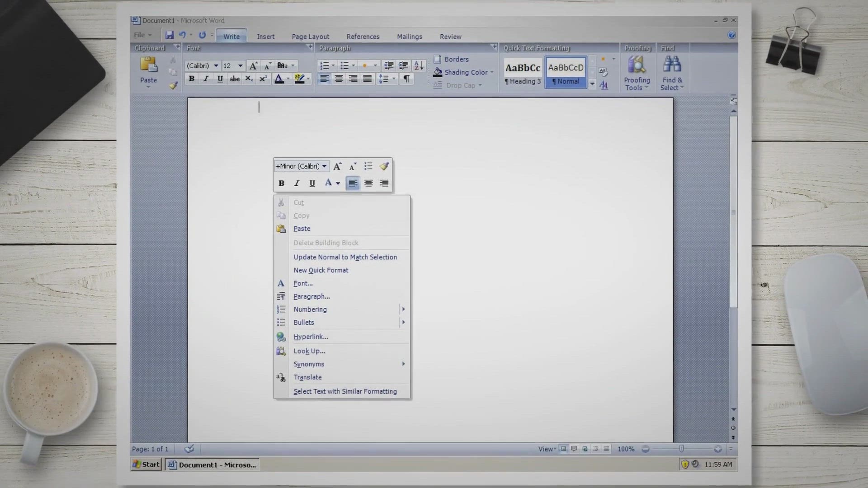Viewport: 868px width, 488px height.
Task: Open the Change Case Aa dropdown
Action: click(286, 66)
